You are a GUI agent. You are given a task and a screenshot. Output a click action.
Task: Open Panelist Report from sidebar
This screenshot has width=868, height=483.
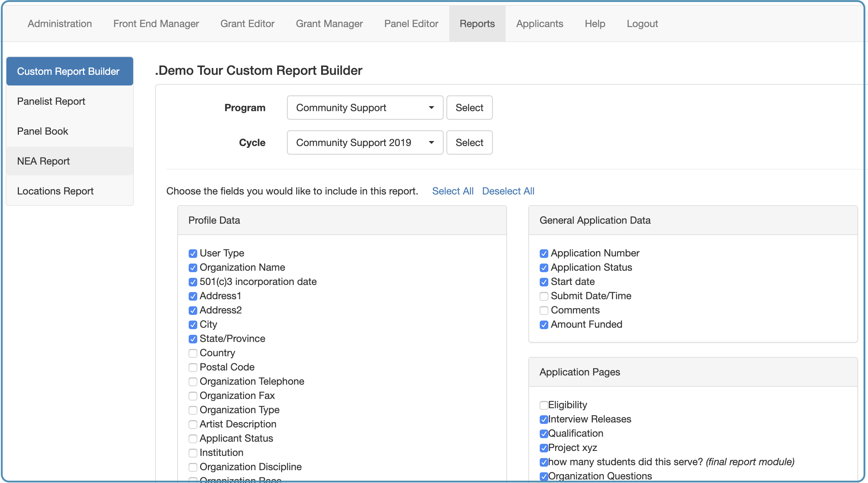(70, 101)
